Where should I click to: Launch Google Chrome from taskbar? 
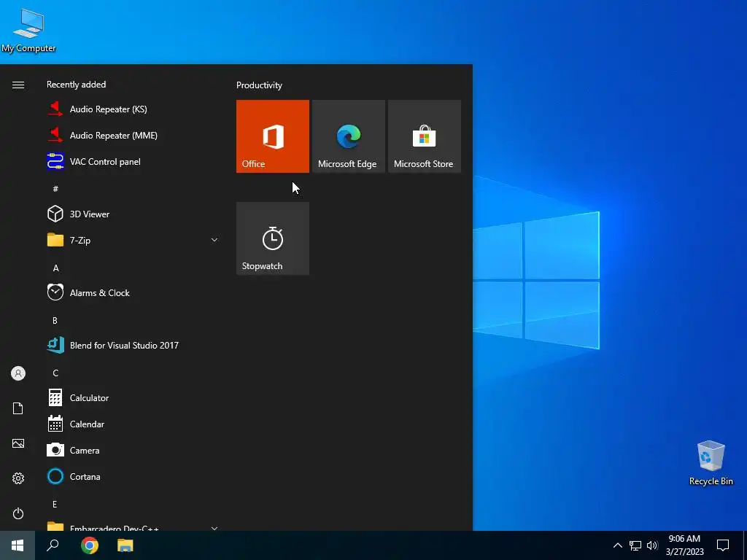89,545
